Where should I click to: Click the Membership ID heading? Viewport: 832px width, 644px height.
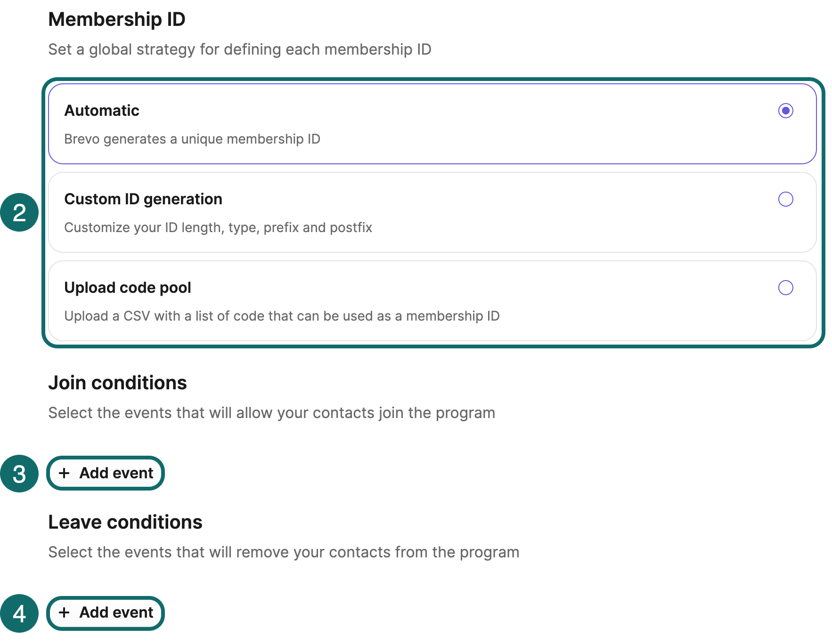pos(117,20)
